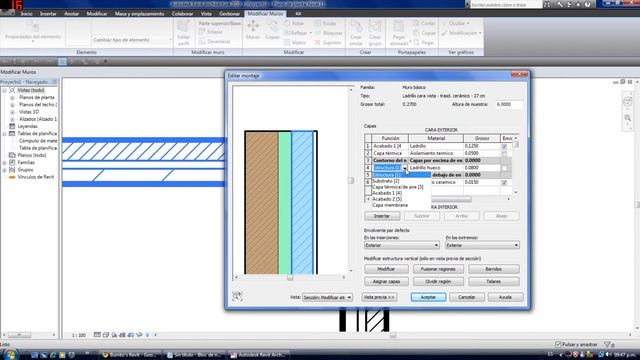Click the Vista previa >> button

pos(379,297)
